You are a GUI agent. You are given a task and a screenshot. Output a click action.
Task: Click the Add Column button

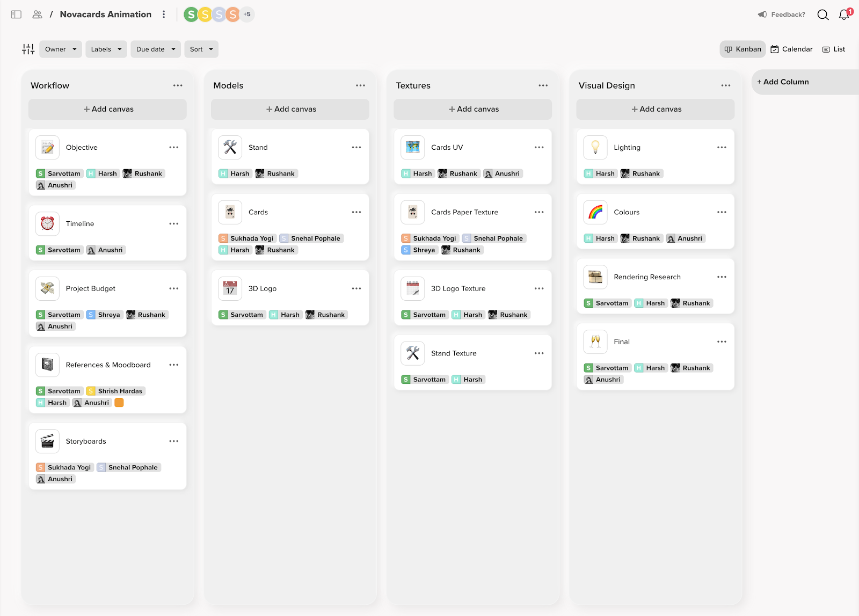pos(783,82)
